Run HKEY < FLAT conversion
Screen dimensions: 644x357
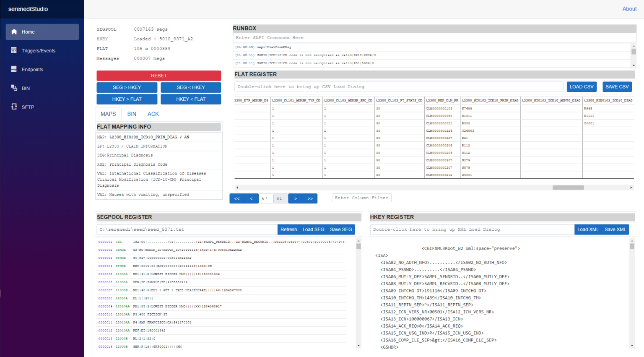pos(191,99)
